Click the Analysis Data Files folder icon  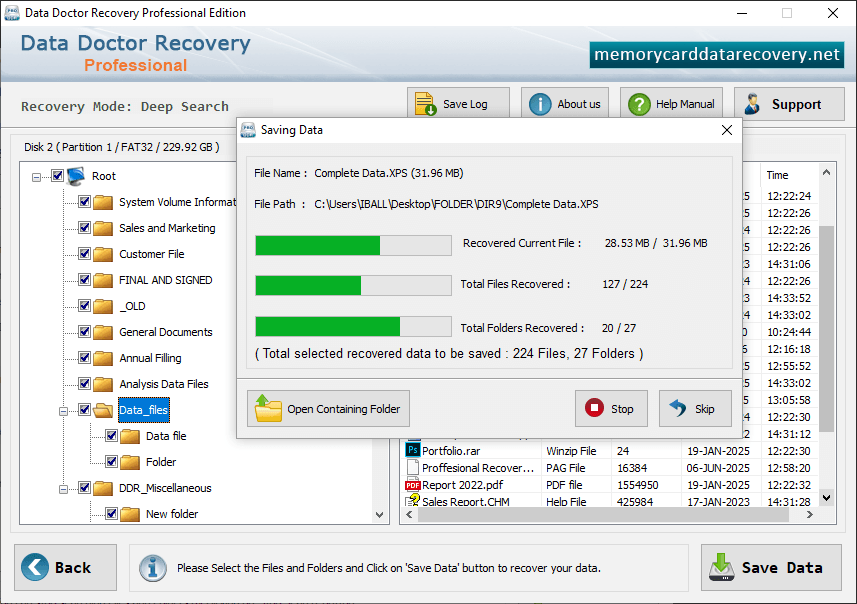[103, 384]
